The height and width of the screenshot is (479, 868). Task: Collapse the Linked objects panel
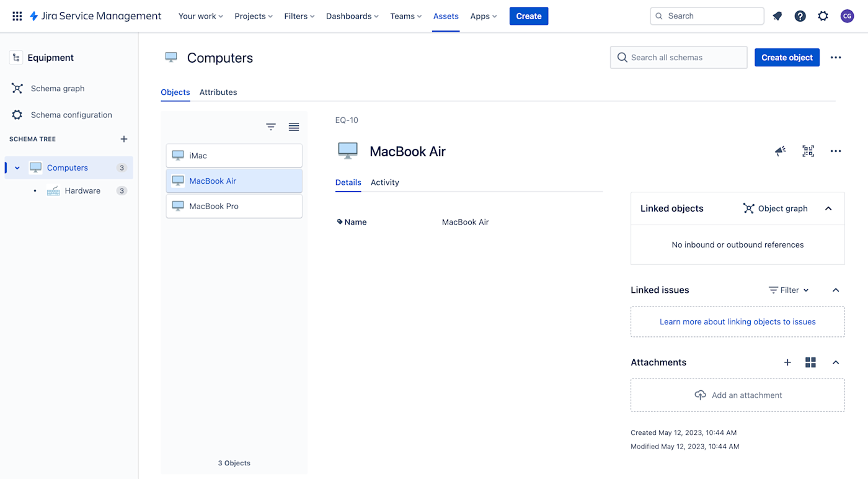point(828,208)
